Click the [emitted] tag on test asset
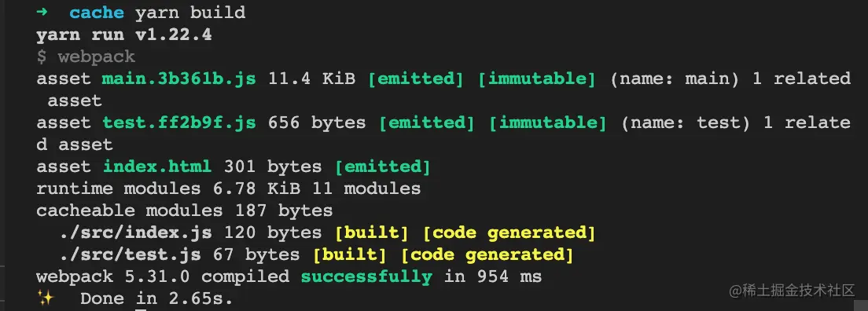The image size is (868, 311). pos(427,123)
